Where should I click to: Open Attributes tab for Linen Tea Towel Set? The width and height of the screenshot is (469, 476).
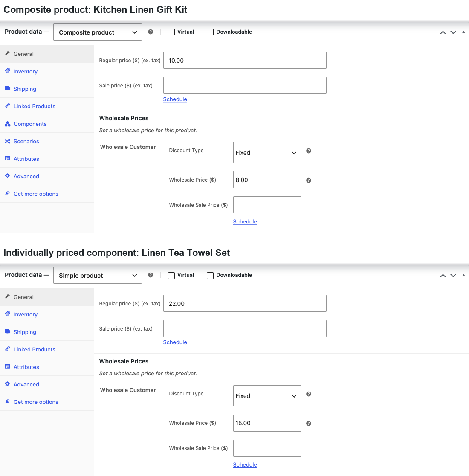tap(47, 367)
